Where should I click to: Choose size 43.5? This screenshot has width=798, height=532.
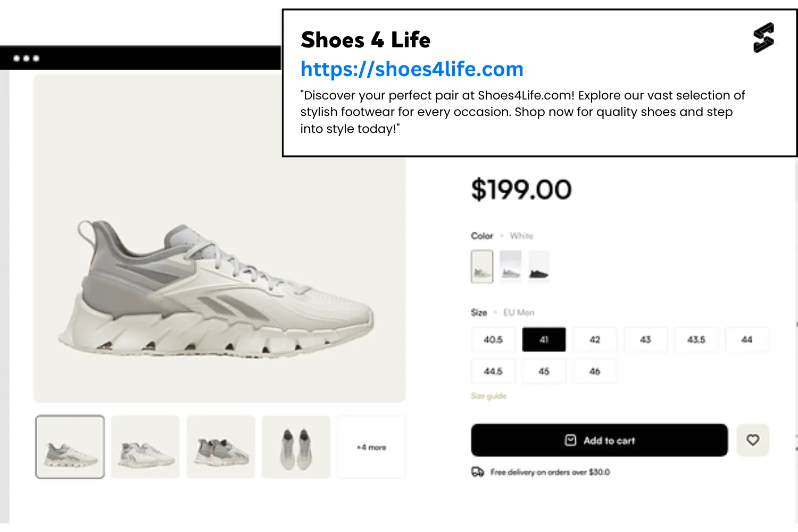696,339
